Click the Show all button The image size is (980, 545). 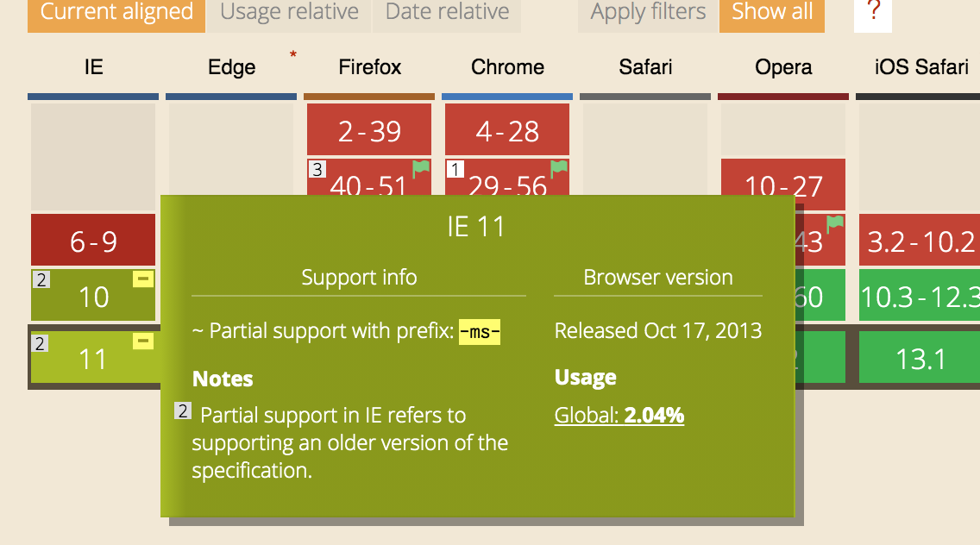point(772,14)
